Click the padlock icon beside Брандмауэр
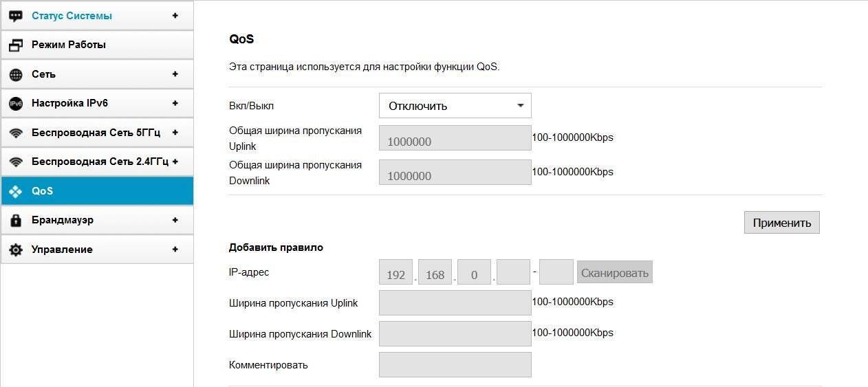 point(16,221)
